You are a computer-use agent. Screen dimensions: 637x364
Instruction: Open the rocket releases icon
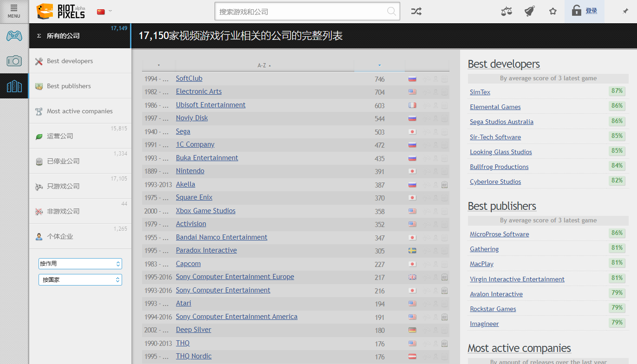pos(529,11)
